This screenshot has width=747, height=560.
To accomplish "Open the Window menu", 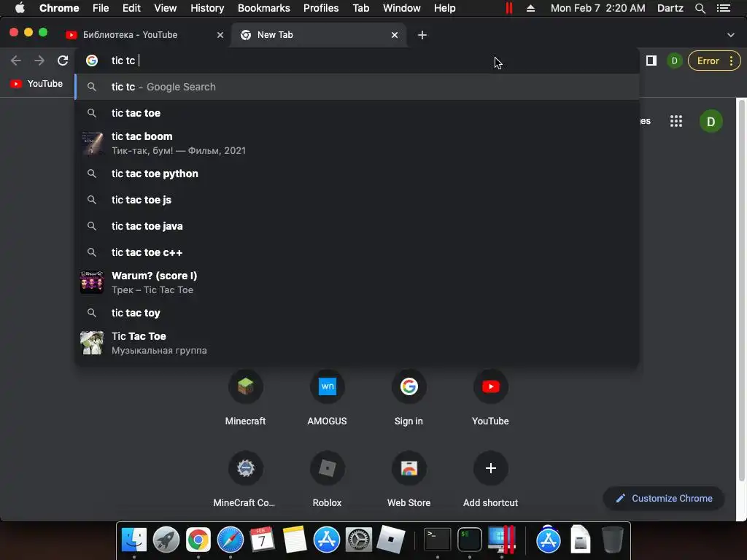I will 402,8.
